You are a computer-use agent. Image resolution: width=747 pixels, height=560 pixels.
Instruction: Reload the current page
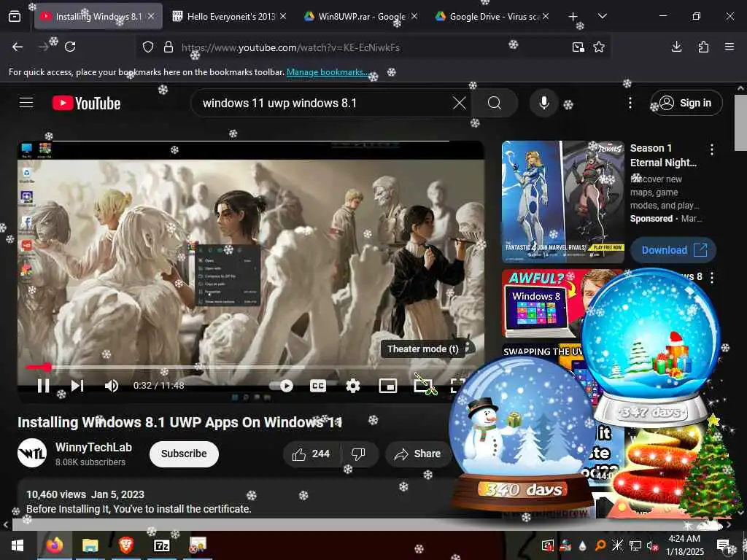[x=70, y=47]
